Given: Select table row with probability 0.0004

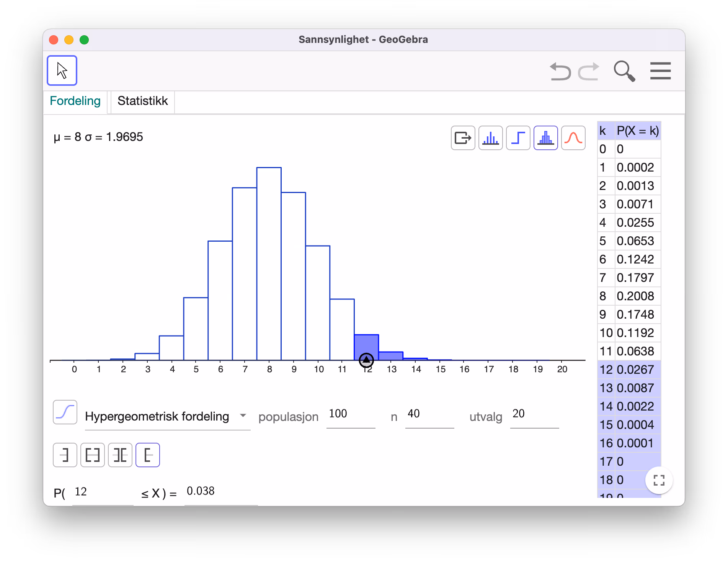Looking at the screenshot, I should 629,425.
